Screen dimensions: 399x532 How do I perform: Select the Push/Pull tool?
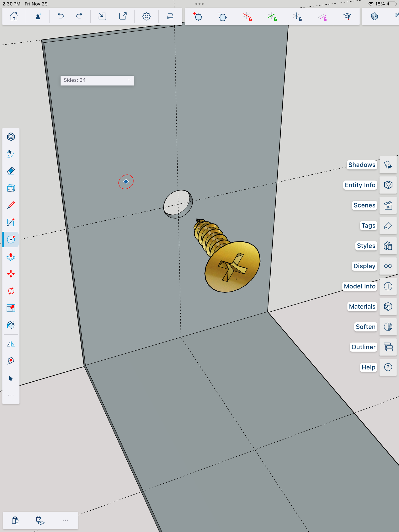point(11,257)
